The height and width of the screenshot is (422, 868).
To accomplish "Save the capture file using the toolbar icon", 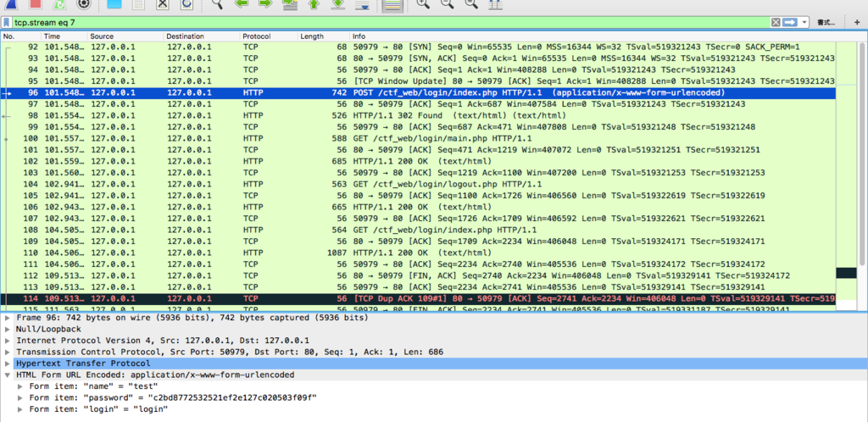I will click(x=138, y=4).
